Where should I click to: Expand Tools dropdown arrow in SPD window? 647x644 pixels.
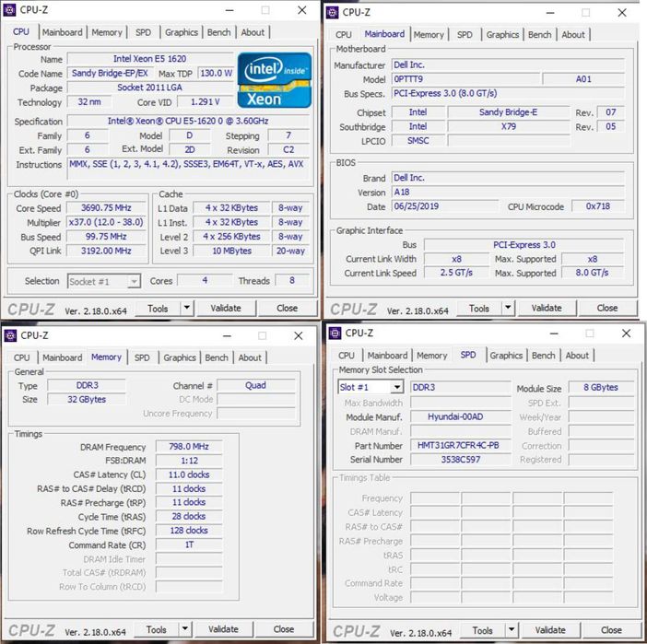(512, 629)
